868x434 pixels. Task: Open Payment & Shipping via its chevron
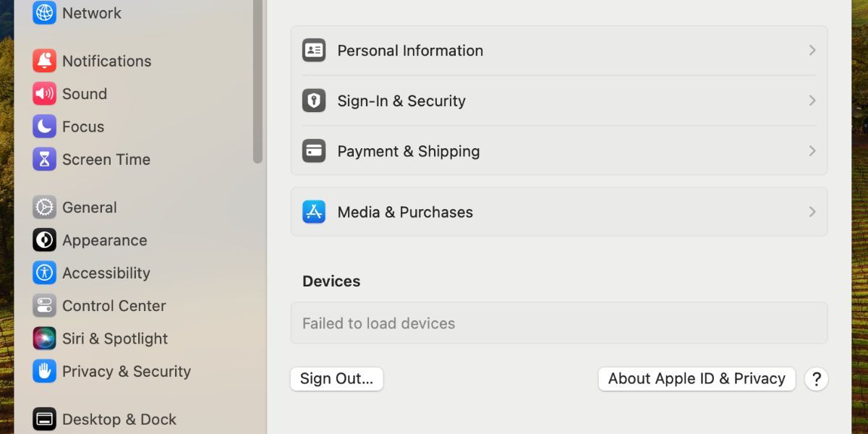[812, 151]
